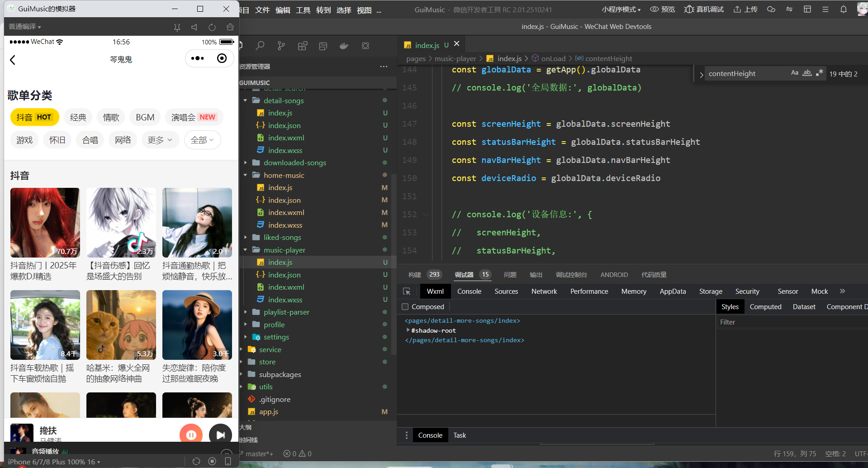This screenshot has width=868, height=468.
Task: Open the 抖音热门 2025年 playlist cover
Action: coord(45,223)
